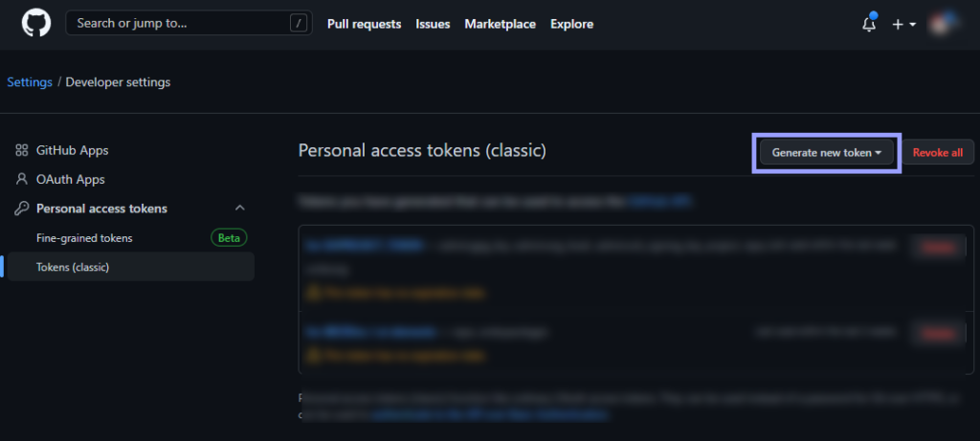The width and height of the screenshot is (980, 441).
Task: Select Fine-grained tokens in sidebar
Action: tap(84, 238)
